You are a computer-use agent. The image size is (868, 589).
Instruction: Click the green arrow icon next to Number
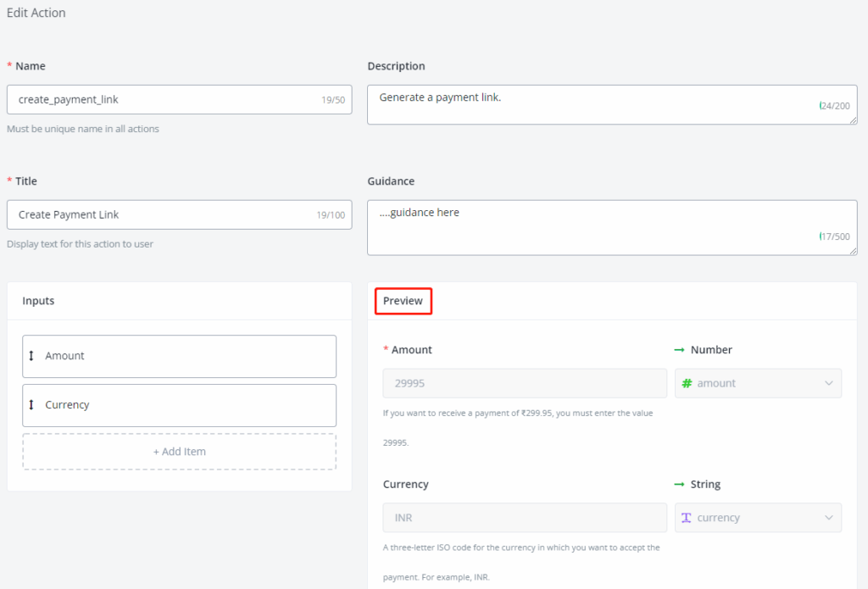pos(679,350)
